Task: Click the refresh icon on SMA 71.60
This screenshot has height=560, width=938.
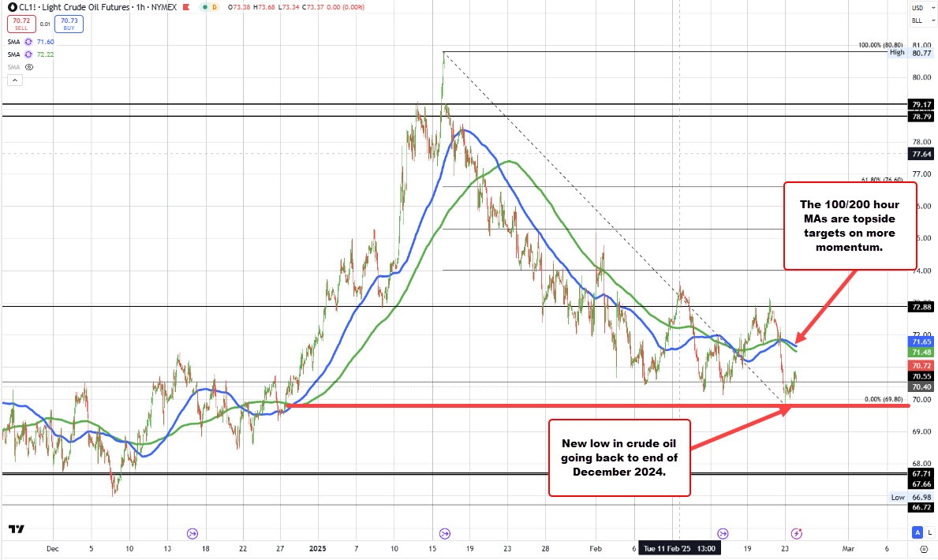Action: pyautogui.click(x=28, y=42)
